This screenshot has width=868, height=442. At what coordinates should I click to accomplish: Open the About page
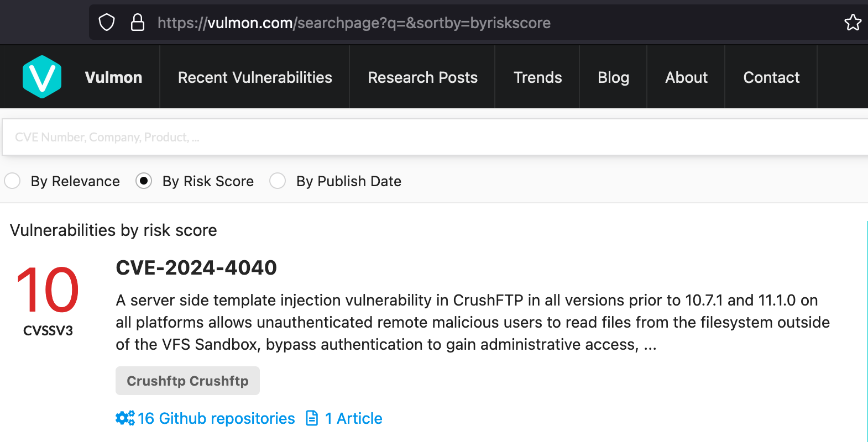tap(686, 77)
